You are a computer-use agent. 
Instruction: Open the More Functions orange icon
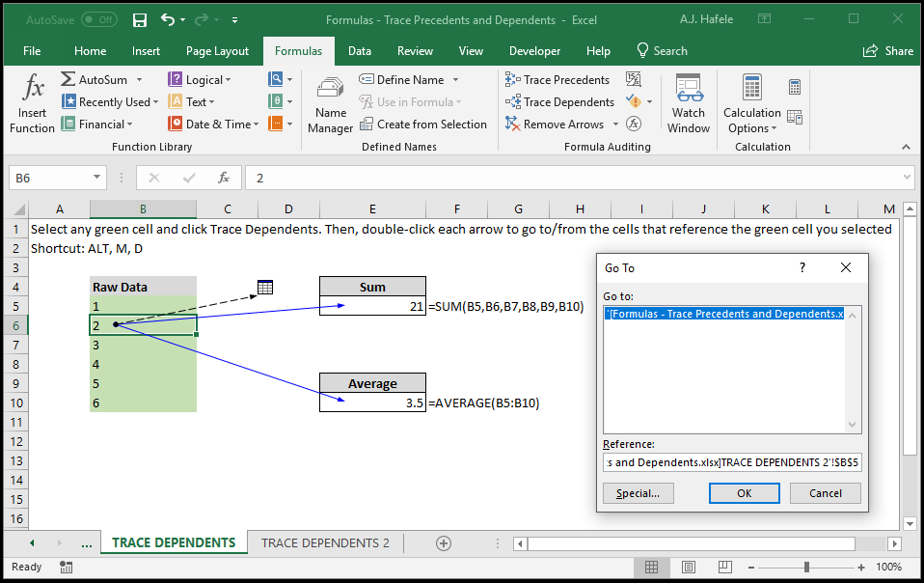(275, 124)
